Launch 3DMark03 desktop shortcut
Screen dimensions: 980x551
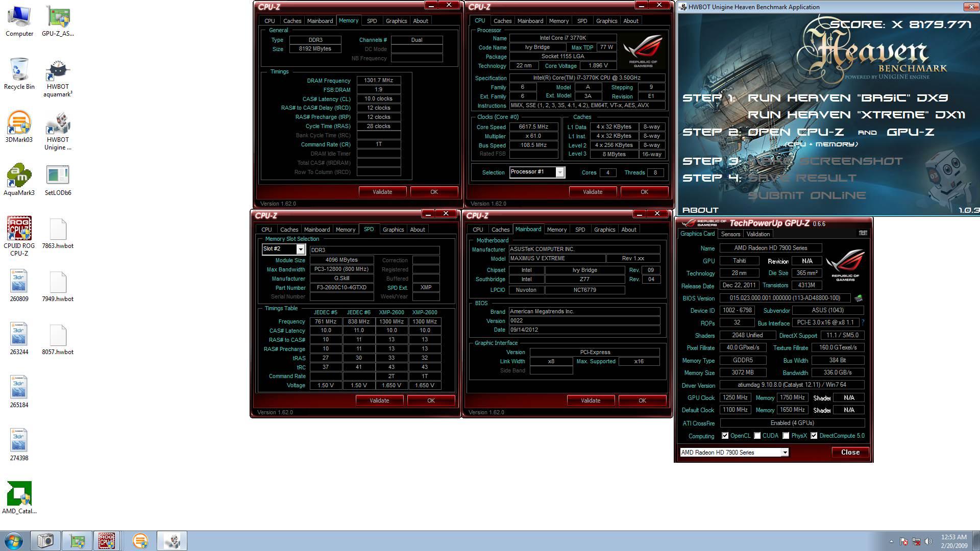coord(19,128)
